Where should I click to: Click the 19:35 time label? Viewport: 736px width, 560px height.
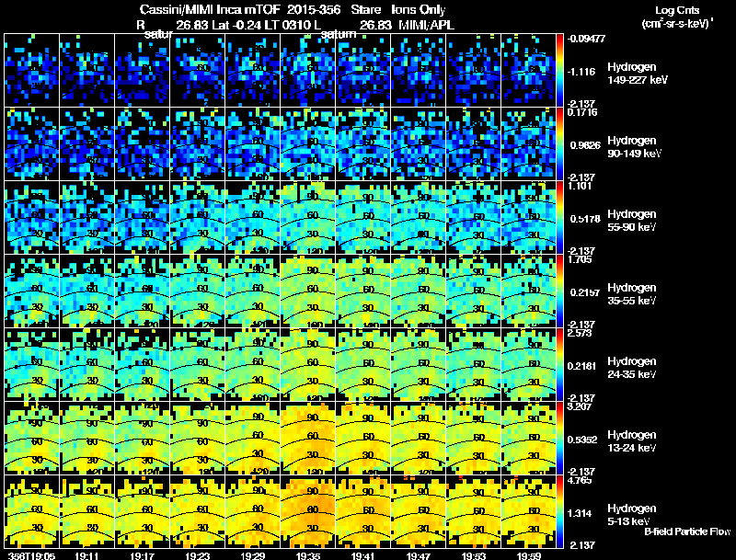[x=308, y=555]
